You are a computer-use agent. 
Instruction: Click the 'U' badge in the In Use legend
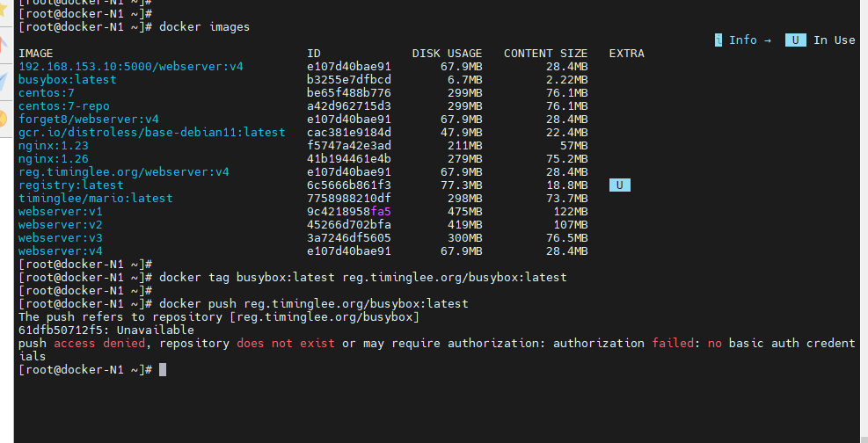coord(796,40)
